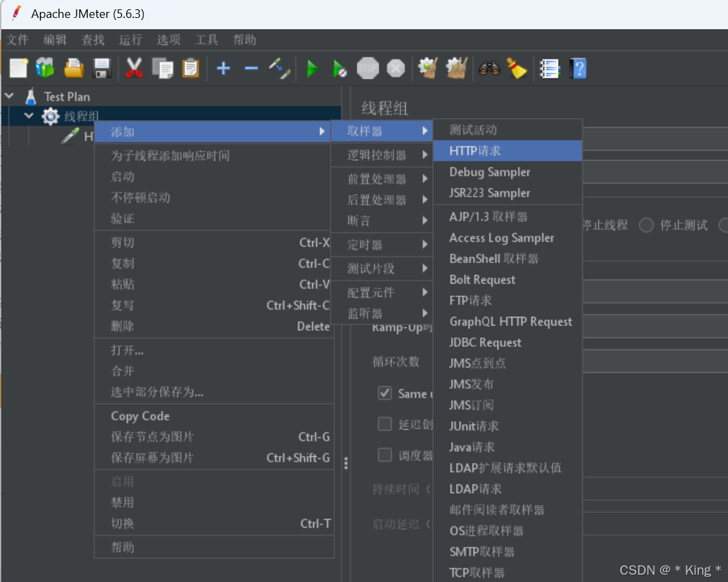Viewport: 728px width, 582px height.
Task: Expand the 后置处理器 submenu
Action: [x=382, y=200]
